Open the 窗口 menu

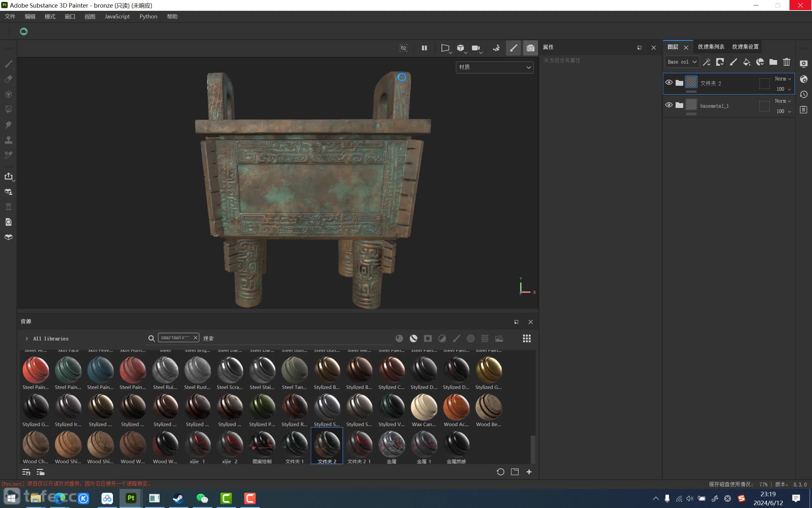tap(70, 17)
